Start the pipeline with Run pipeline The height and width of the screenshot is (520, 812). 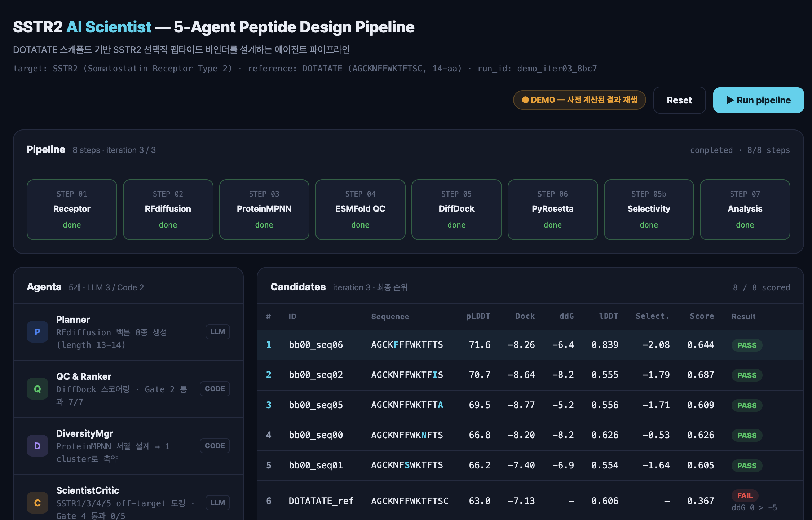coord(758,100)
